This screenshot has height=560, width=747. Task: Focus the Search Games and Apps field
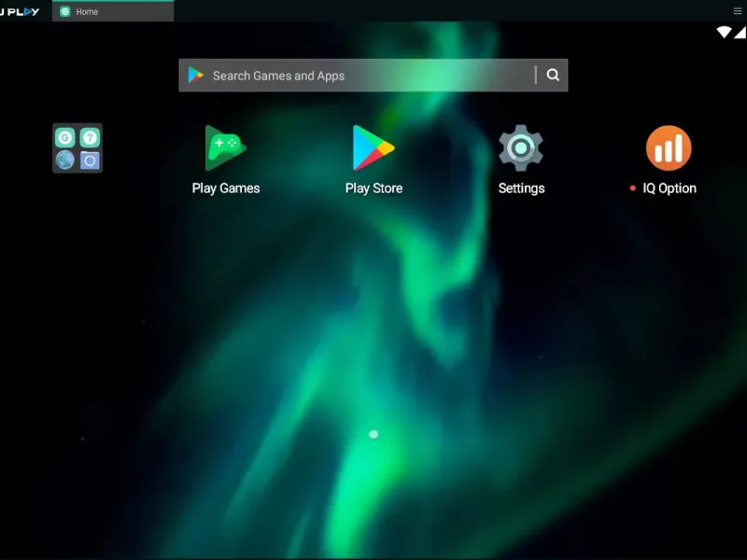pos(373,76)
